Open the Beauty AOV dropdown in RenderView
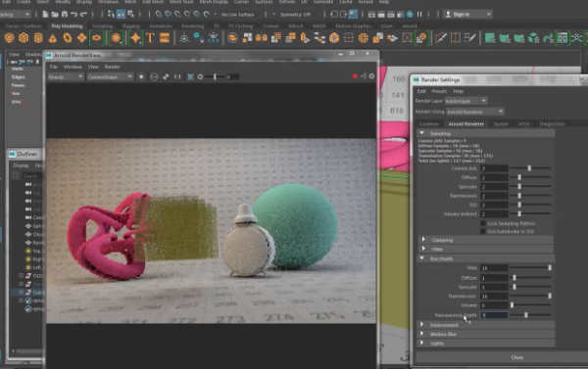Viewport: 588px width, 369px height. pos(66,76)
